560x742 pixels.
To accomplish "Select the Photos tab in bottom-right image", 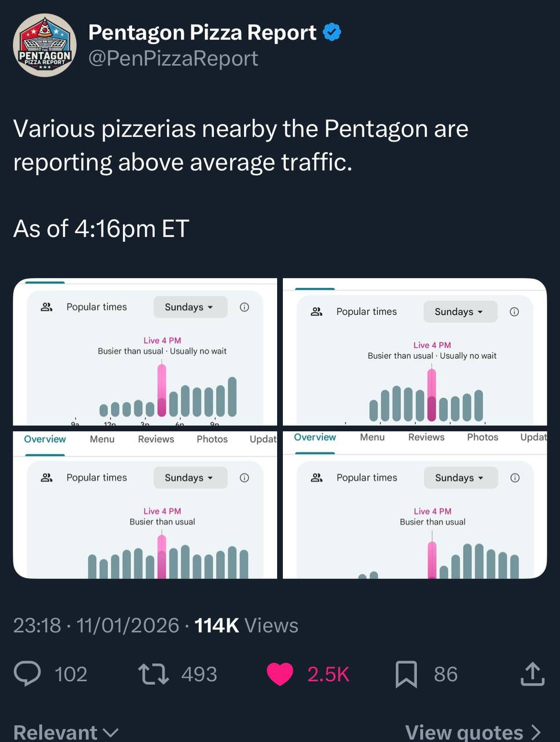I will coord(482,437).
